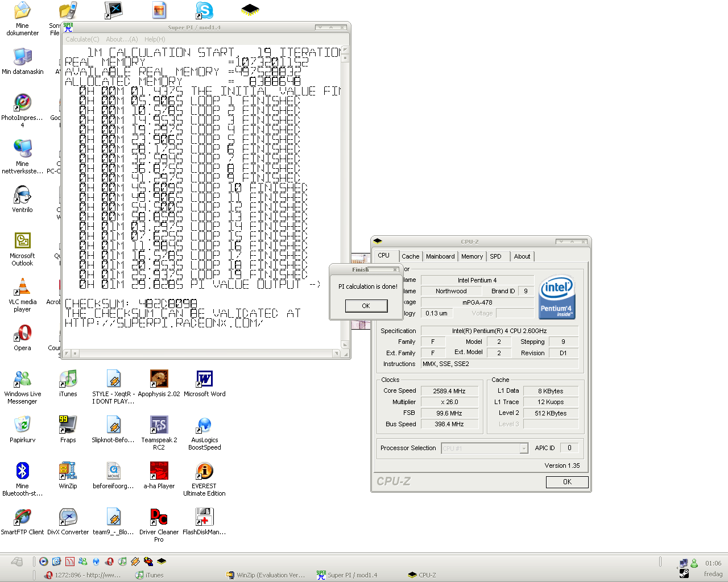This screenshot has width=728, height=582.
Task: Launch the Ventrilo desktop shortcut
Action: tap(22, 199)
